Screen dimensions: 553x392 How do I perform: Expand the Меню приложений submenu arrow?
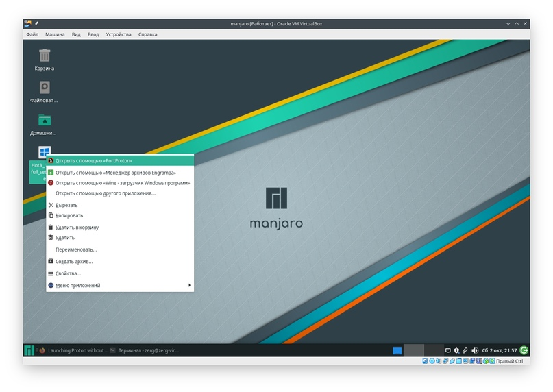(x=189, y=285)
